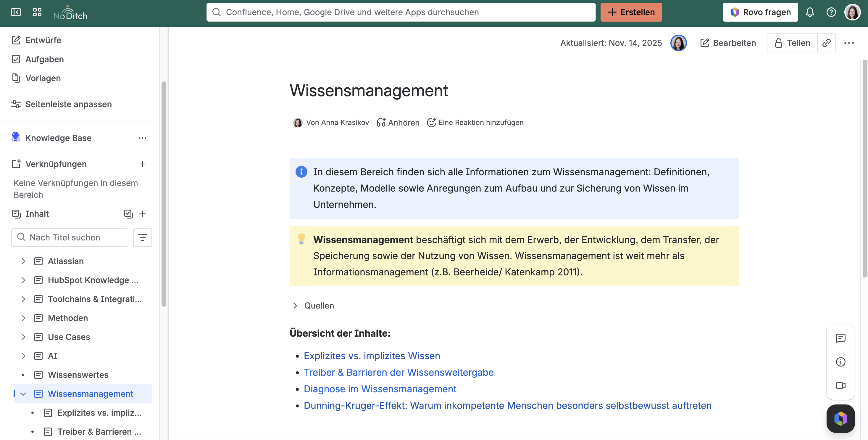Click the Confluence search field
This screenshot has width=868, height=440.
tap(401, 12)
